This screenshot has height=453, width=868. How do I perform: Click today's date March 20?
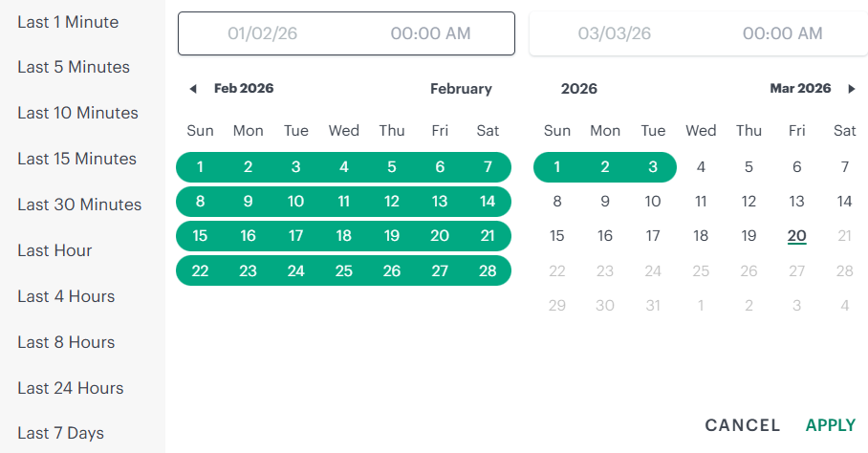[796, 236]
